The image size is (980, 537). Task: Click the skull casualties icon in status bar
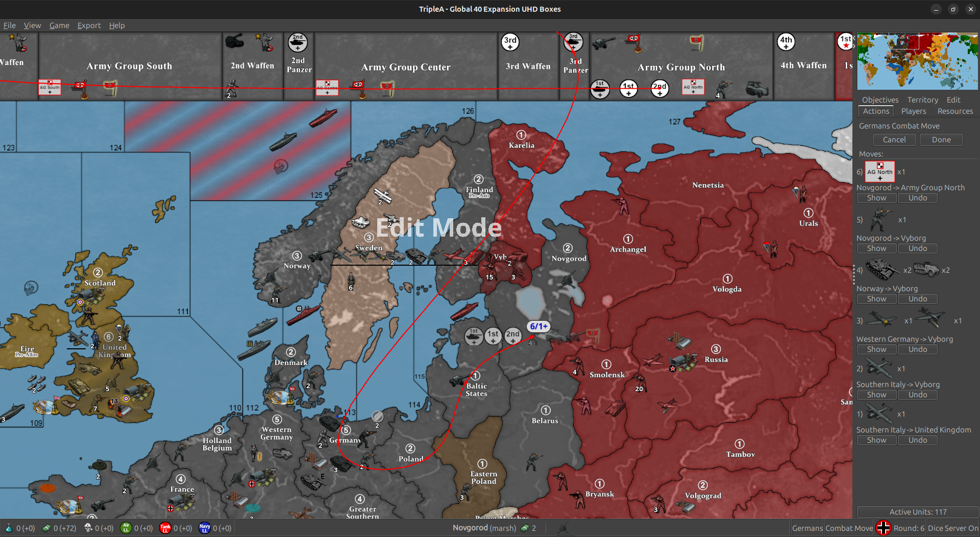88,528
